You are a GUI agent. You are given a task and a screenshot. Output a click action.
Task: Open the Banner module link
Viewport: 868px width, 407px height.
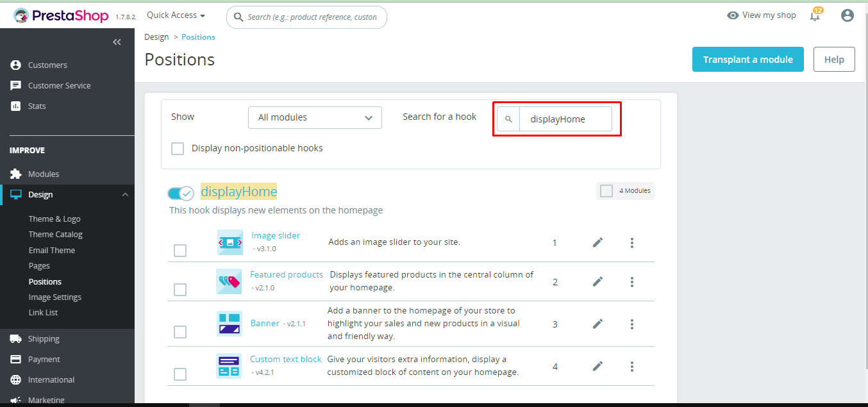265,323
